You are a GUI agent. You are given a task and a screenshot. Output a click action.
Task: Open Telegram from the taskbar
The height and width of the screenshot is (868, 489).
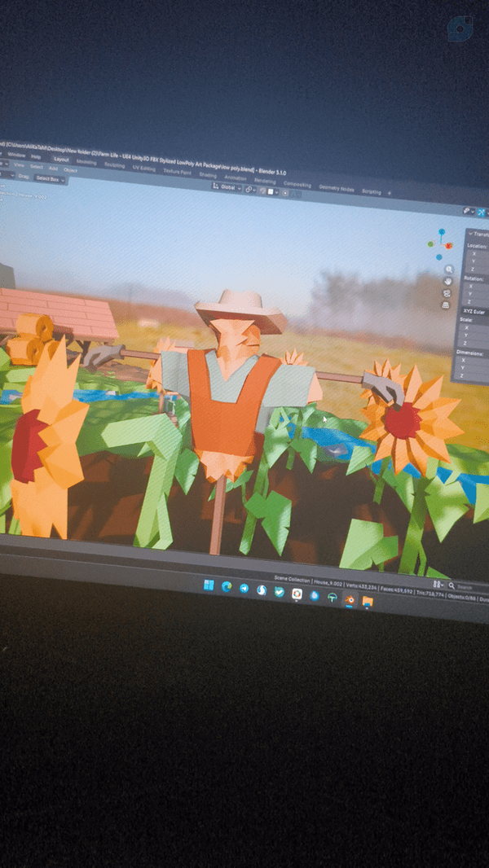[244, 589]
